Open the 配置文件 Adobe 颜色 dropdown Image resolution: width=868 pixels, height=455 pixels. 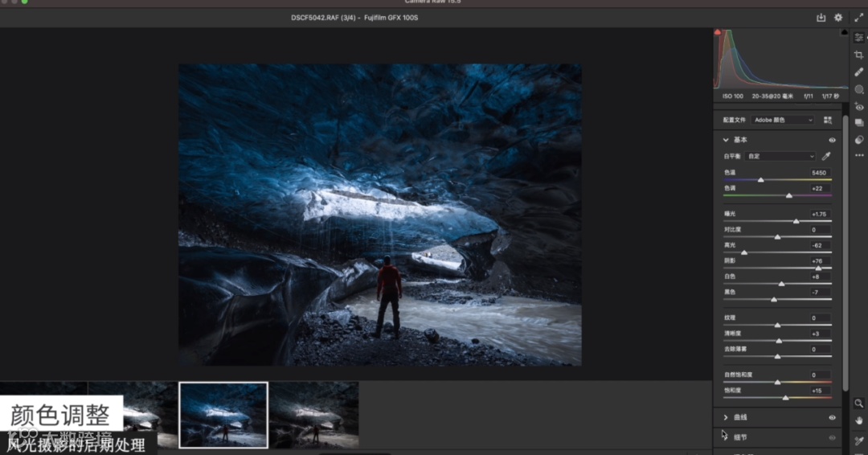783,120
